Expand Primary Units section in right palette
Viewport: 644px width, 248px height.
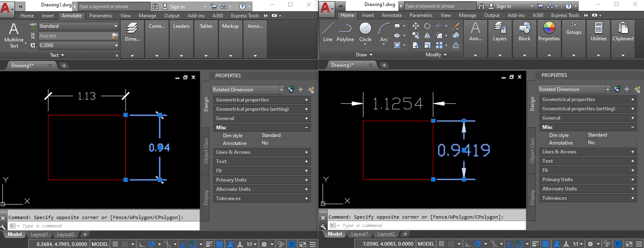pos(588,180)
